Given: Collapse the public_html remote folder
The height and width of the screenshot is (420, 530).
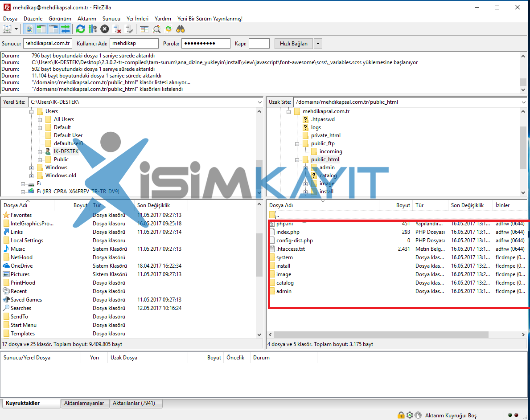Looking at the screenshot, I should pyautogui.click(x=297, y=160).
